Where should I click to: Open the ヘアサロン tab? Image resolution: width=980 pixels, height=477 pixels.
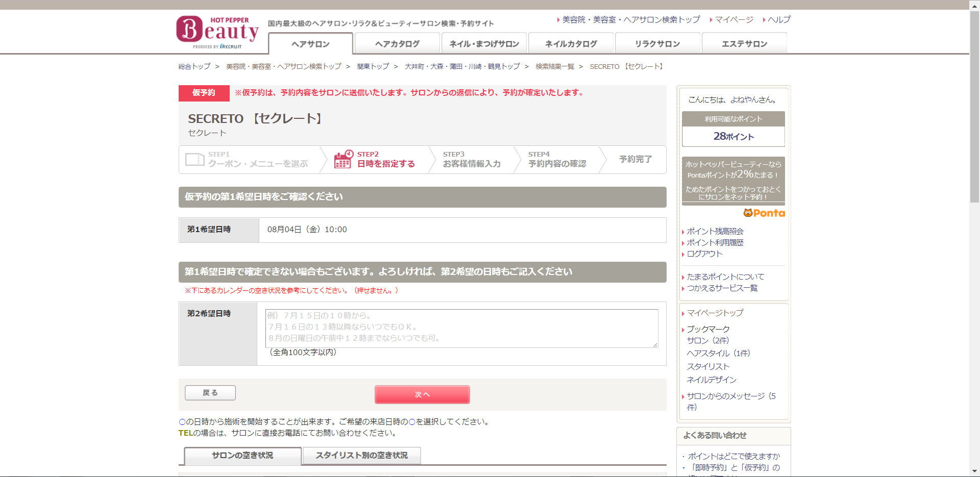[x=310, y=44]
